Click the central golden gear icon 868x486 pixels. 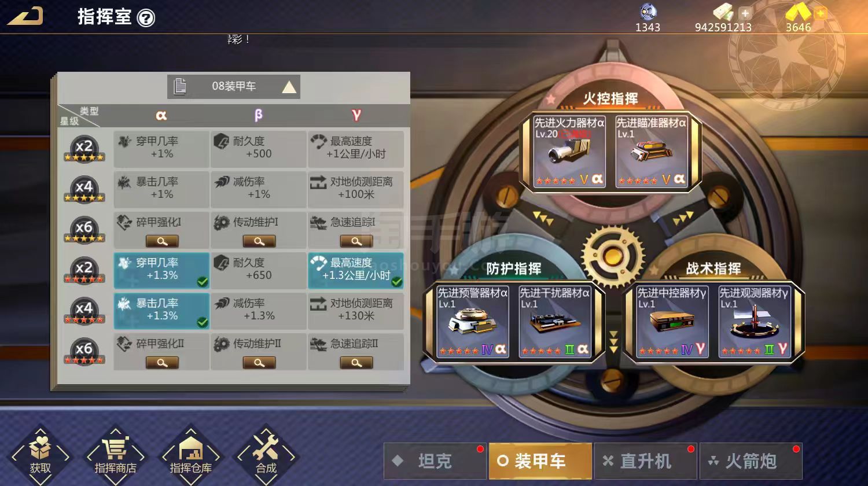tap(613, 256)
